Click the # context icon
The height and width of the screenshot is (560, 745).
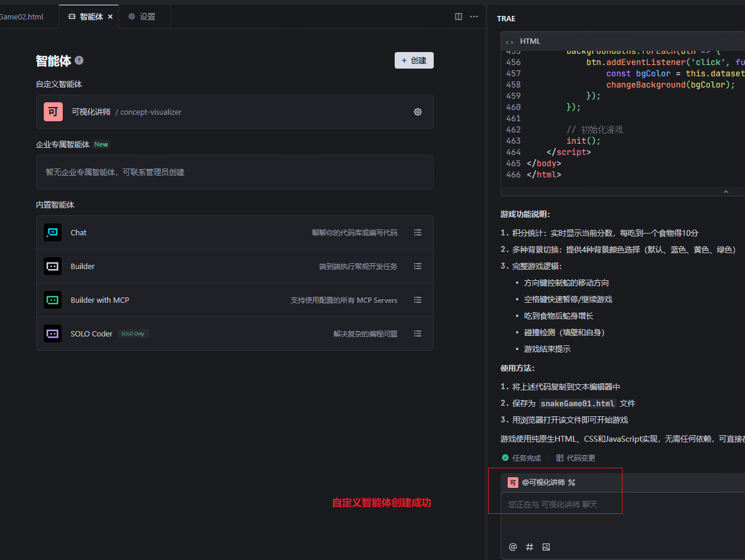pos(530,547)
